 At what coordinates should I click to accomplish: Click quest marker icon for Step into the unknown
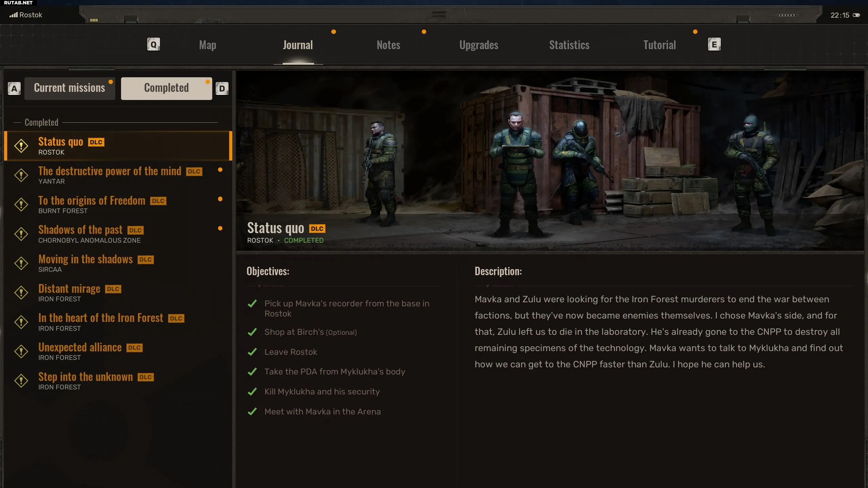tap(21, 381)
